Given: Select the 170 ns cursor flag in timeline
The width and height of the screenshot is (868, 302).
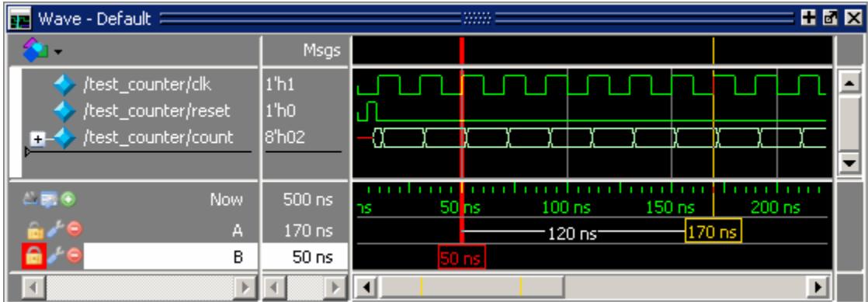Looking at the screenshot, I should click(713, 231).
